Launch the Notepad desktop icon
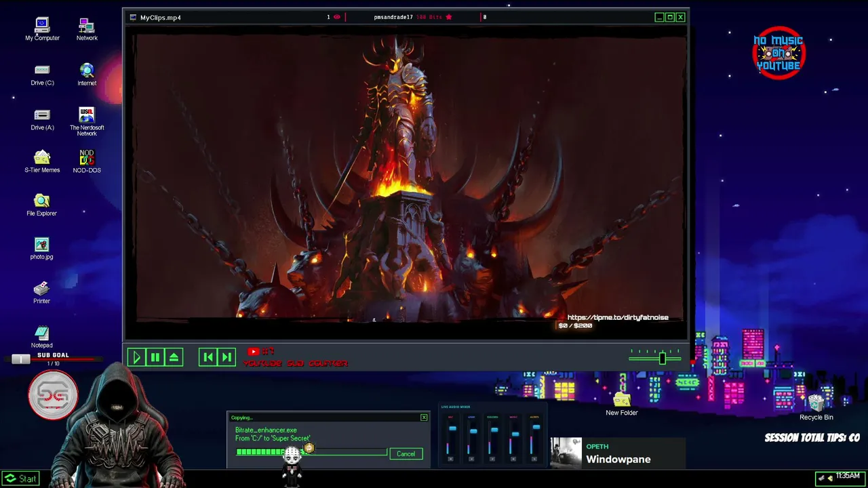The image size is (868, 488). click(41, 337)
